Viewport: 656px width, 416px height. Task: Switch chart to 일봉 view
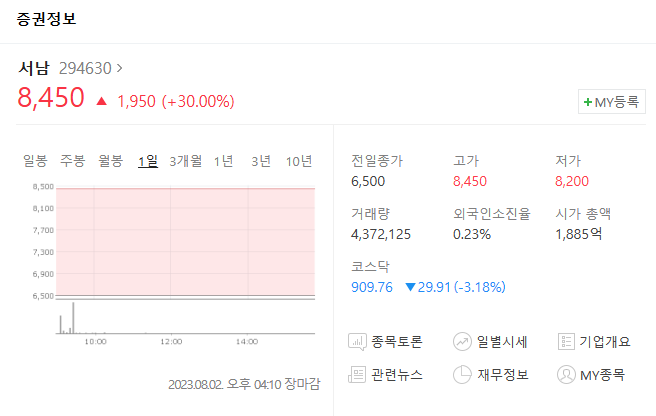pos(35,161)
